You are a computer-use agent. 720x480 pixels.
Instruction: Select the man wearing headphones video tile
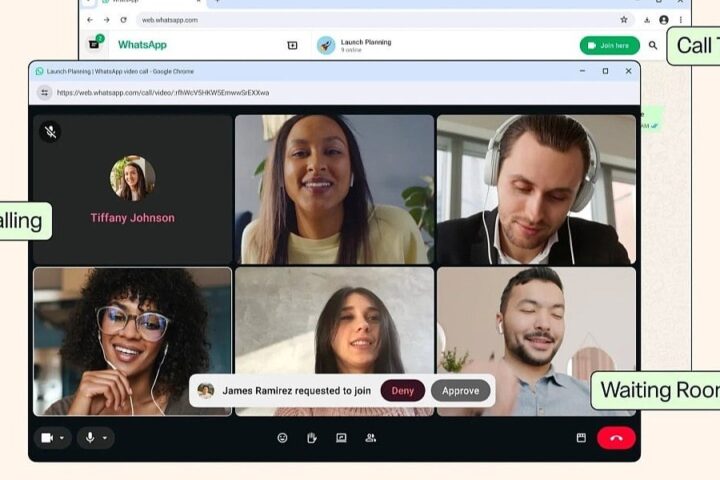click(536, 189)
